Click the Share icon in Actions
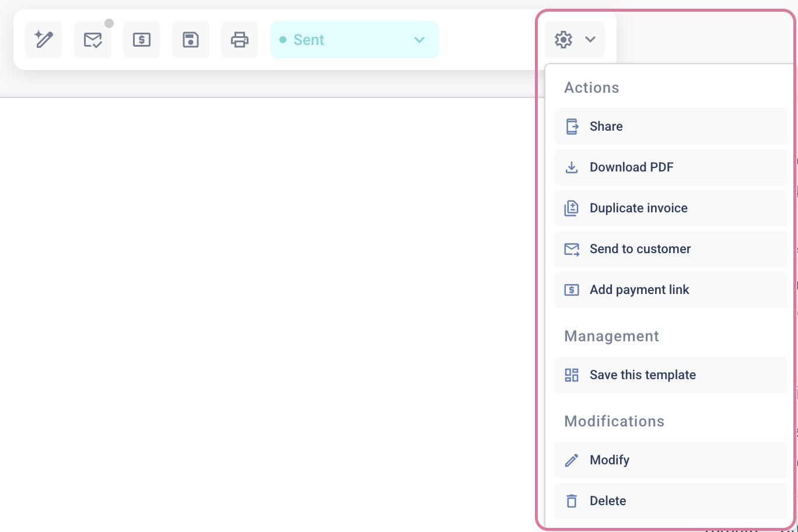The height and width of the screenshot is (532, 798). 571,126
